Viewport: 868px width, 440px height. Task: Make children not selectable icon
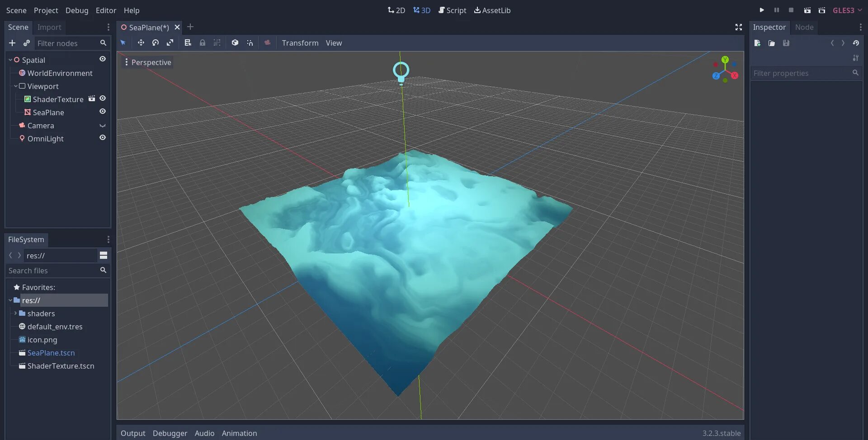click(x=217, y=42)
